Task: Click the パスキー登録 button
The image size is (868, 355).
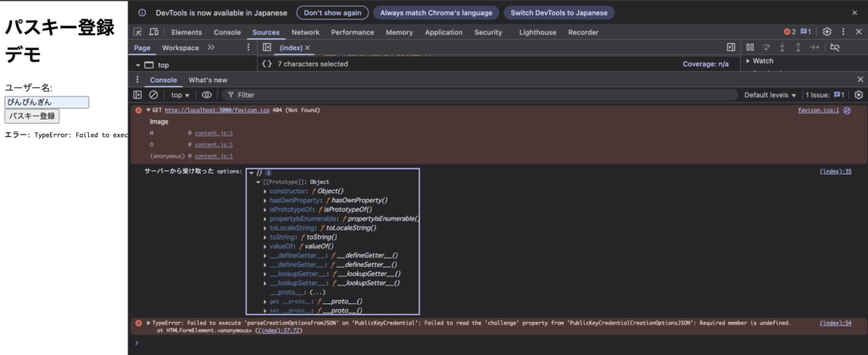Action: tap(32, 116)
